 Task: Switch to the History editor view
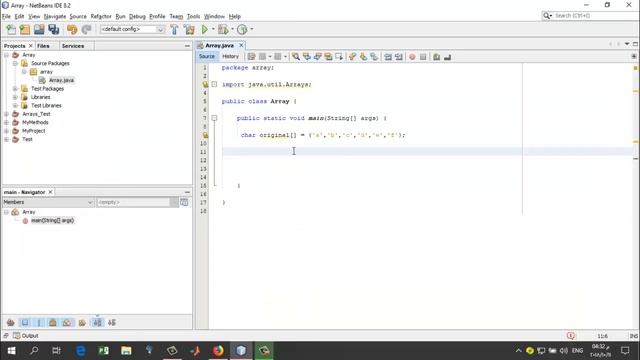230,56
